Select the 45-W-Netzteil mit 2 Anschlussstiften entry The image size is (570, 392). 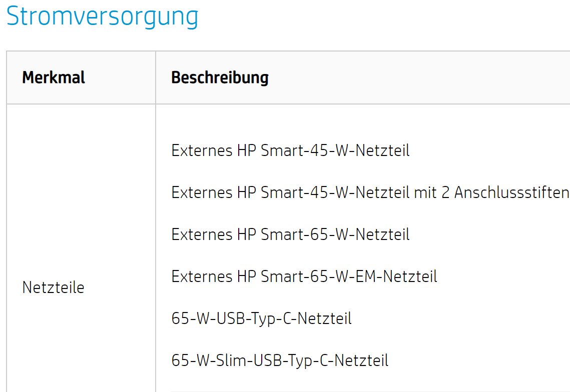tap(370, 192)
